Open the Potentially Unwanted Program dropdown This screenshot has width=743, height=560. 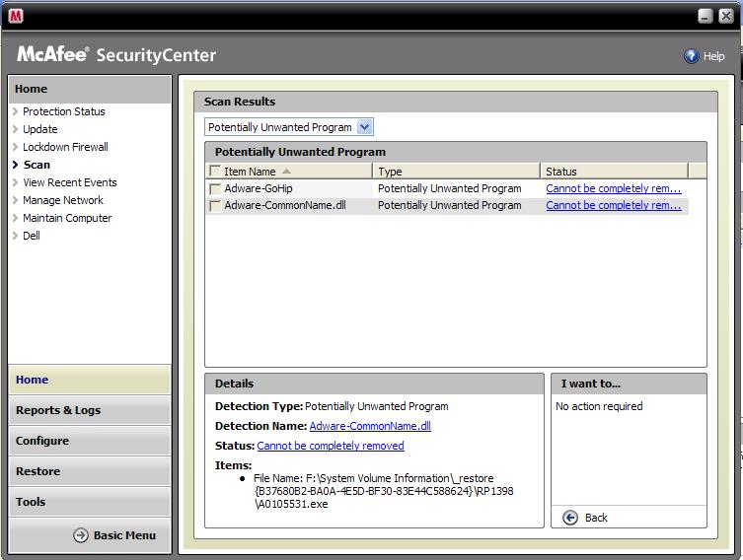click(288, 127)
